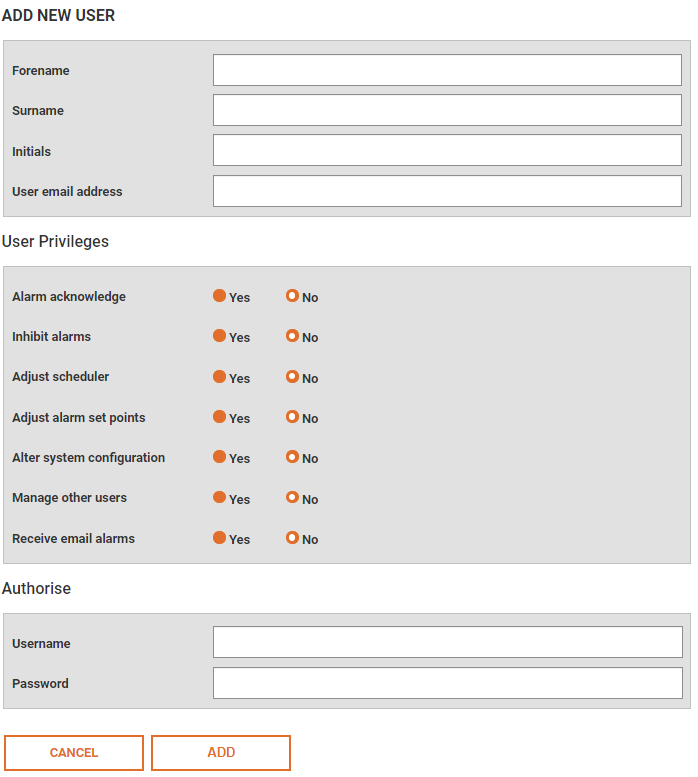The image size is (698, 777).
Task: Turn on Receive email alarms Yes option
Action: [x=219, y=538]
